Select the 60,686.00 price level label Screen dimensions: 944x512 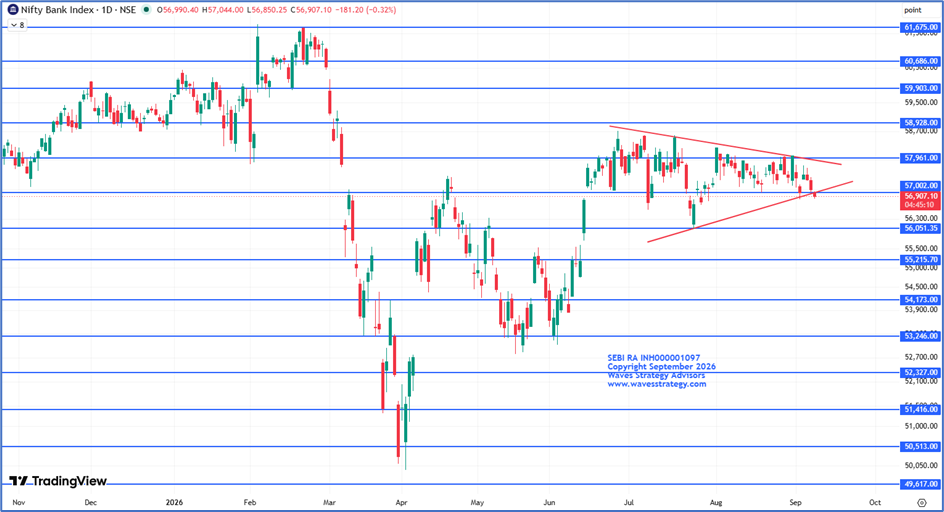[x=921, y=61]
